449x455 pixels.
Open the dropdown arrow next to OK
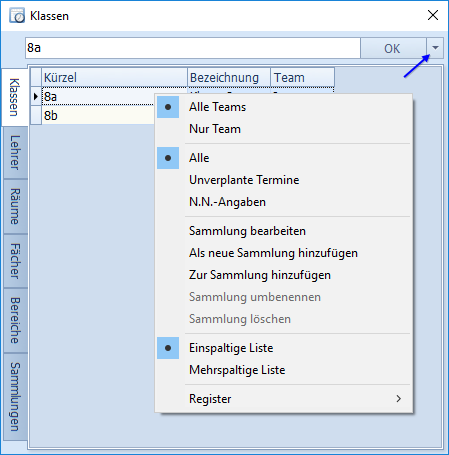[435, 48]
